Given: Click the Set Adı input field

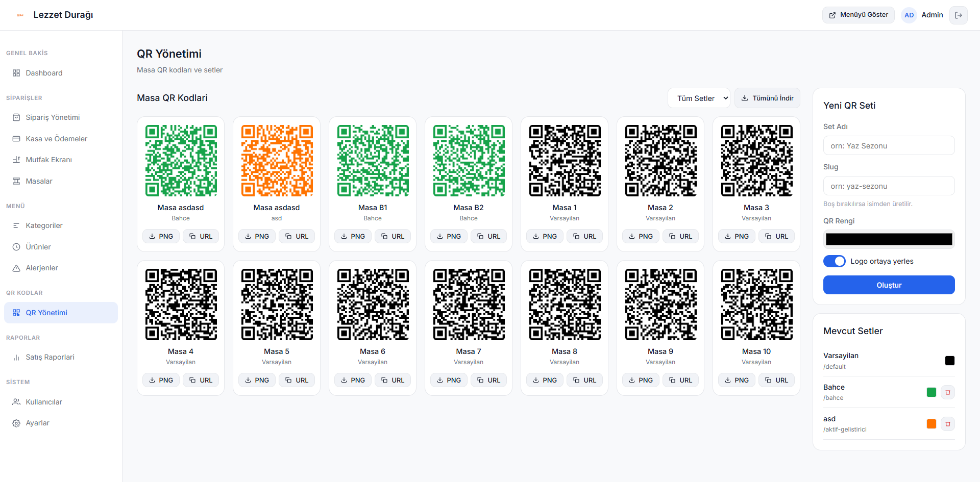Looking at the screenshot, I should click(889, 145).
